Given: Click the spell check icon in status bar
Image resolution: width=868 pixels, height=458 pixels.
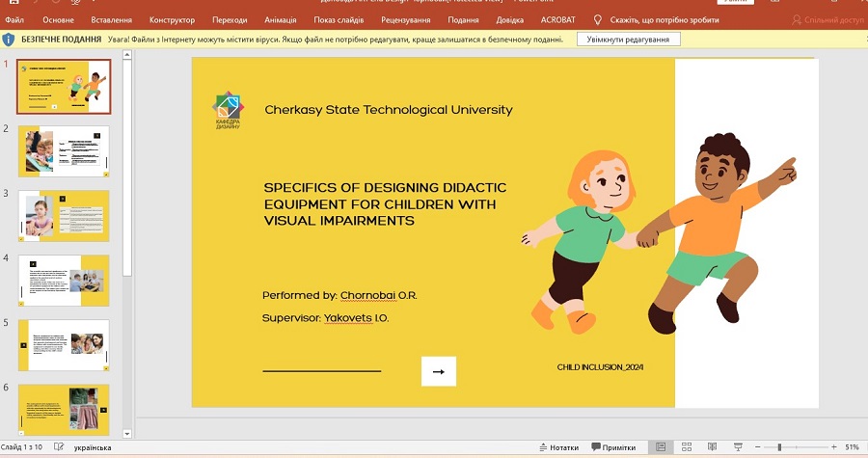Looking at the screenshot, I should (x=59, y=447).
